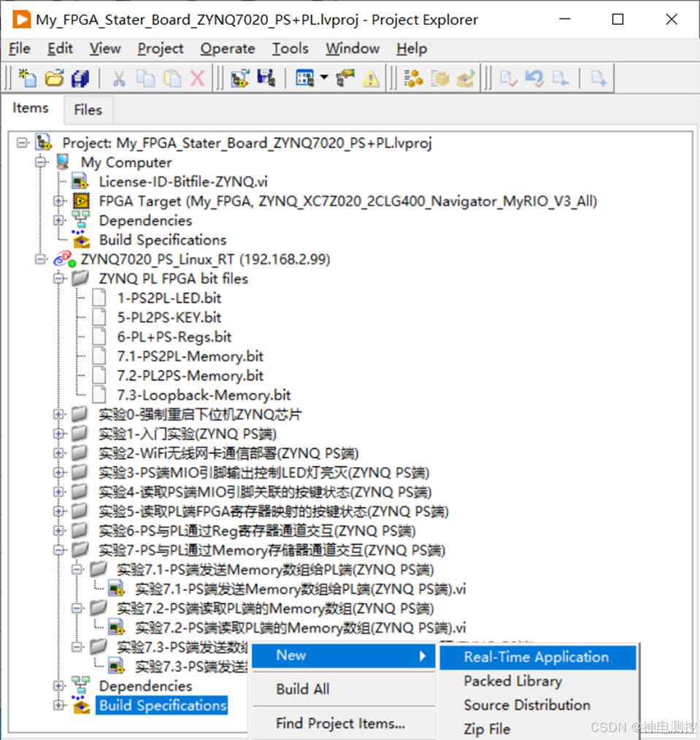Select 7.1-PS2PL-Memory.bit file
The height and width of the screenshot is (740, 700).
point(191,356)
